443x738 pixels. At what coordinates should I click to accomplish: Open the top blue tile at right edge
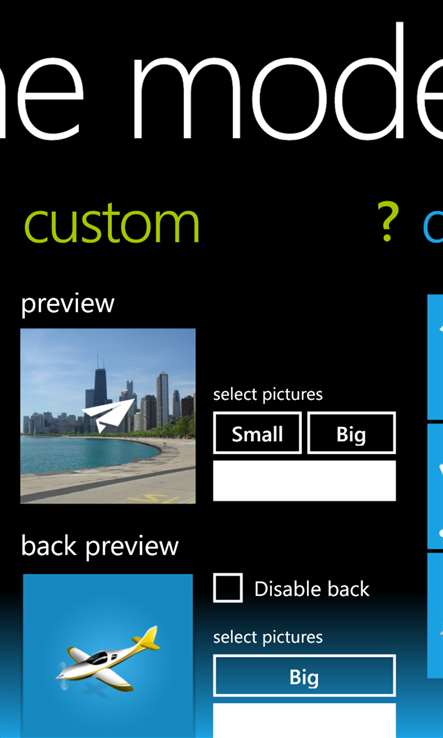click(435, 357)
